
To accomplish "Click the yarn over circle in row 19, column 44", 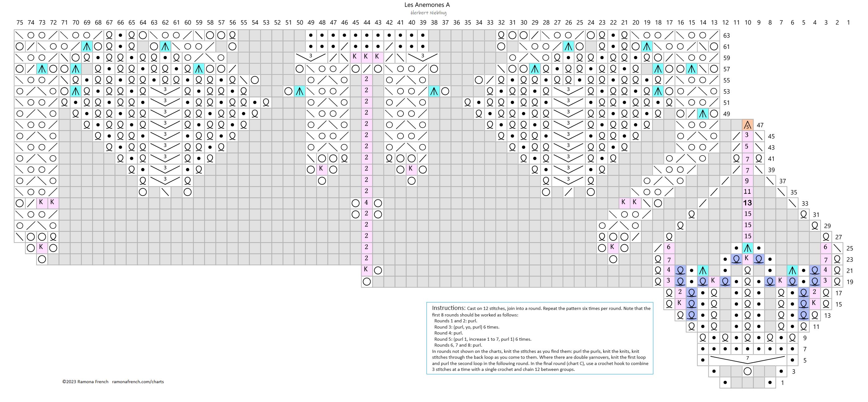I will [366, 282].
